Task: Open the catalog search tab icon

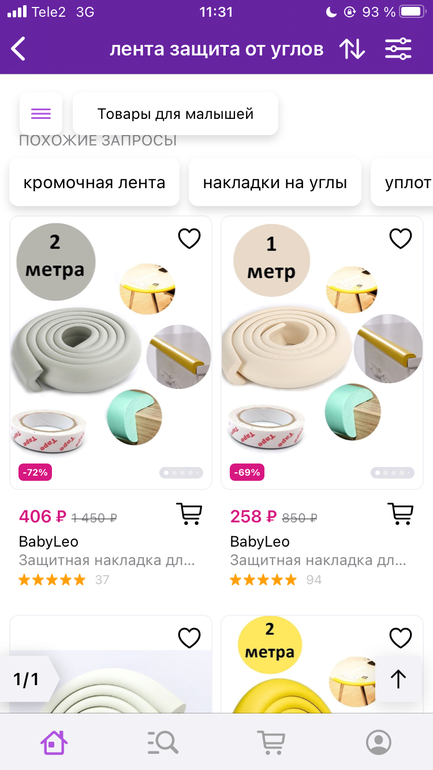Action: (x=162, y=742)
